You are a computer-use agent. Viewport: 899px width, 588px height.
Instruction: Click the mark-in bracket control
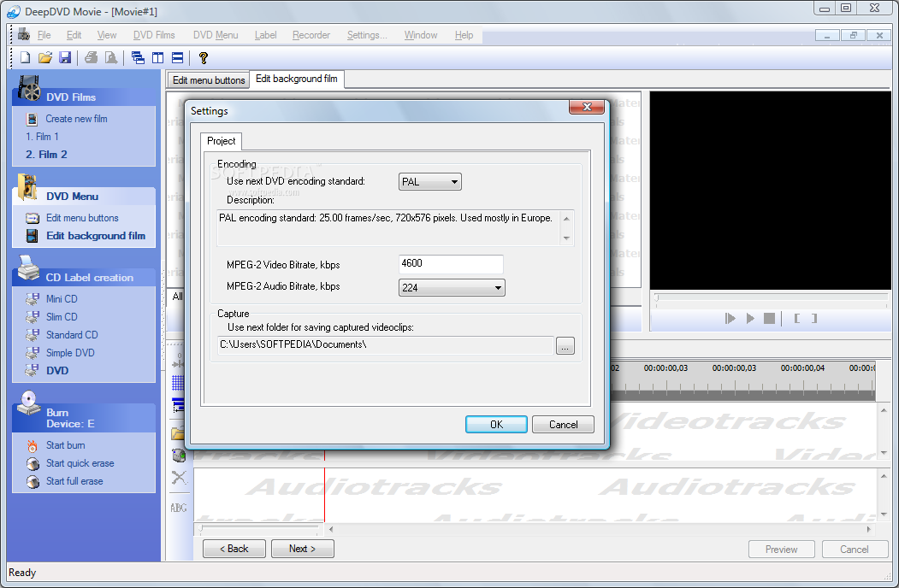(x=796, y=319)
